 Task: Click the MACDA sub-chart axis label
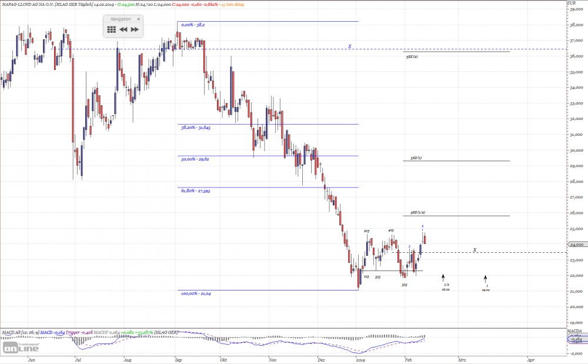[574, 331]
